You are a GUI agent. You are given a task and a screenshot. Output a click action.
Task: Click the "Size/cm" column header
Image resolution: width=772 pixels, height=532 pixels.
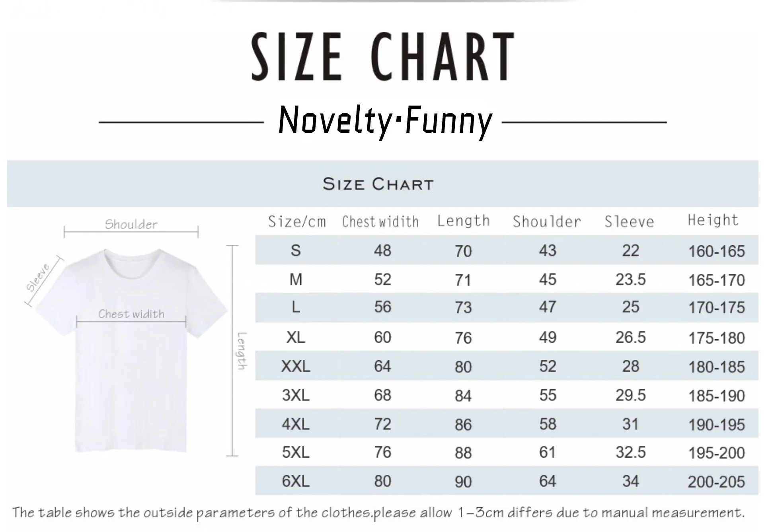pos(297,221)
